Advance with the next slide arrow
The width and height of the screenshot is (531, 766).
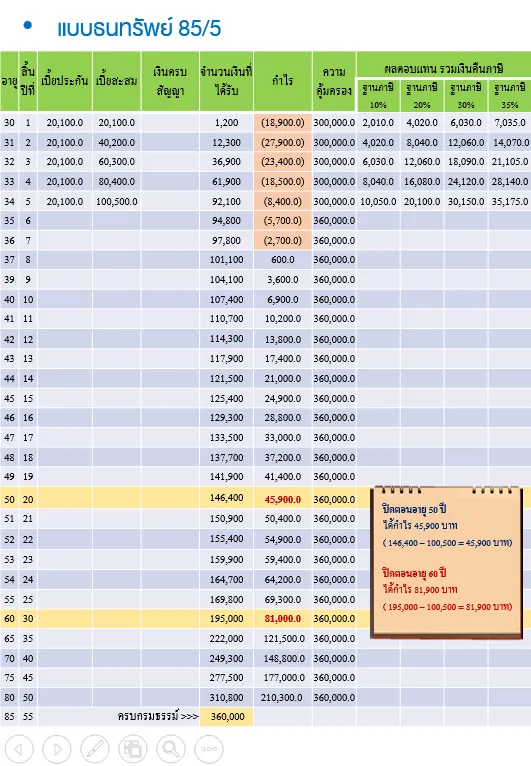pyautogui.click(x=57, y=748)
